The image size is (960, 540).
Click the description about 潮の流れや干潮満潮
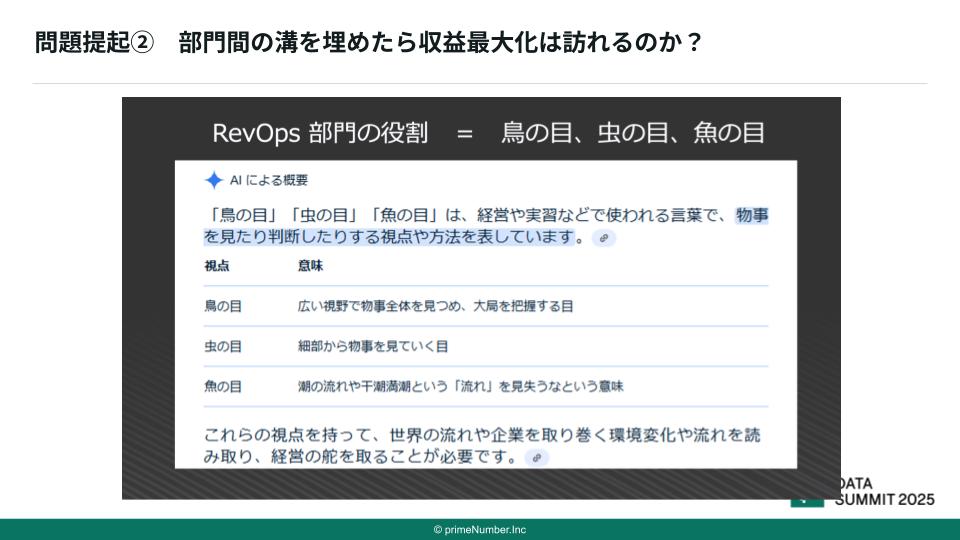click(460, 386)
